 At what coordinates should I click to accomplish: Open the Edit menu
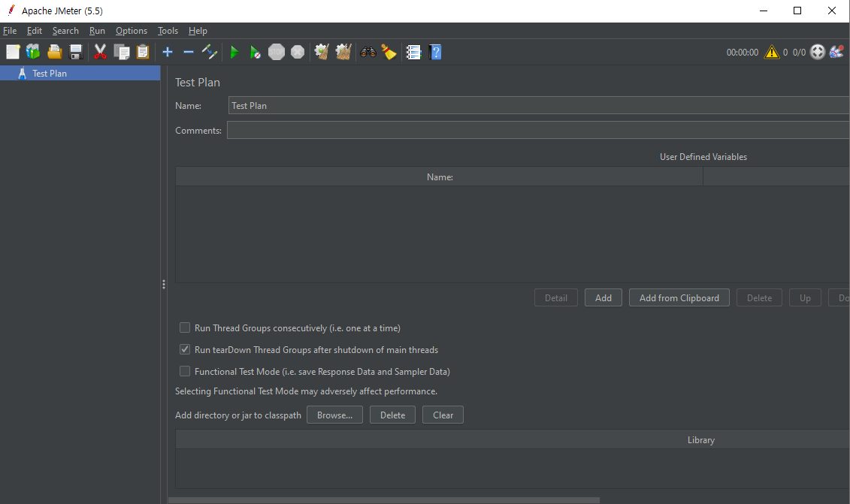tap(34, 31)
